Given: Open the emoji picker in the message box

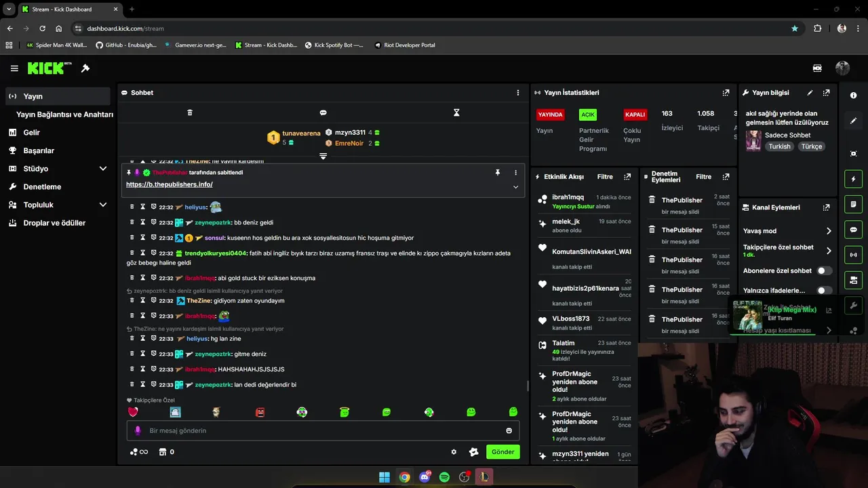Looking at the screenshot, I should click(509, 430).
